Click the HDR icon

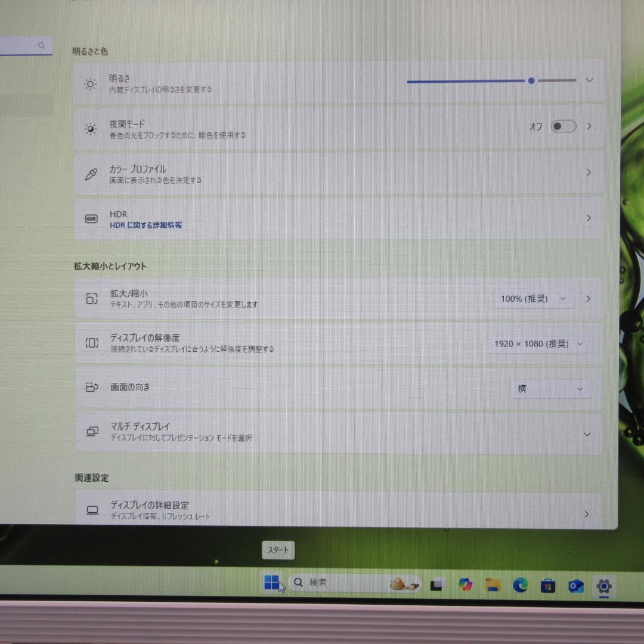point(91,218)
